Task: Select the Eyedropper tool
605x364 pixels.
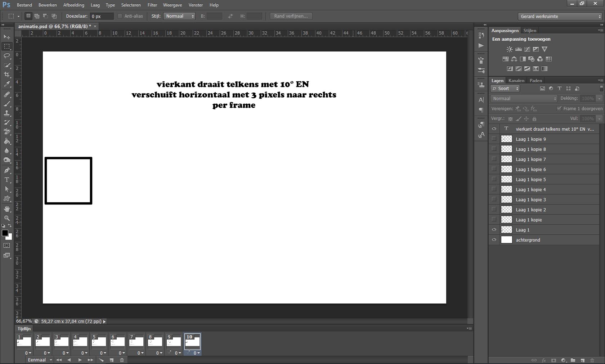Action: (7, 84)
